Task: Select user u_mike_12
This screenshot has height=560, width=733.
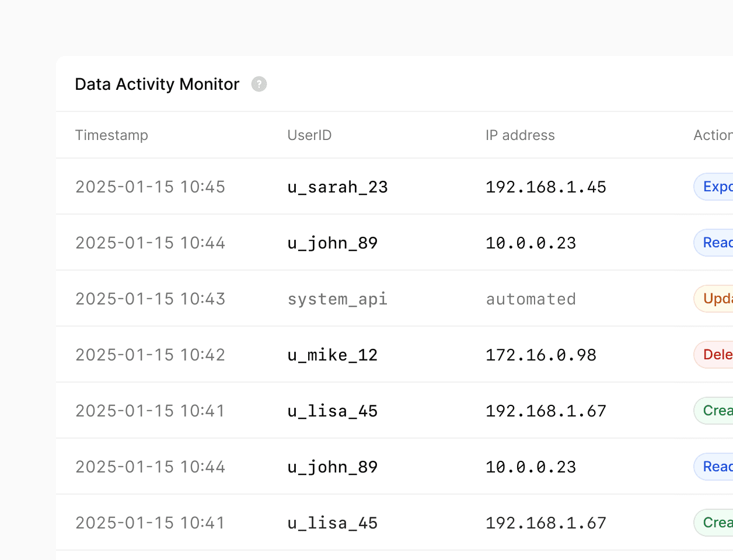Action: pyautogui.click(x=332, y=355)
